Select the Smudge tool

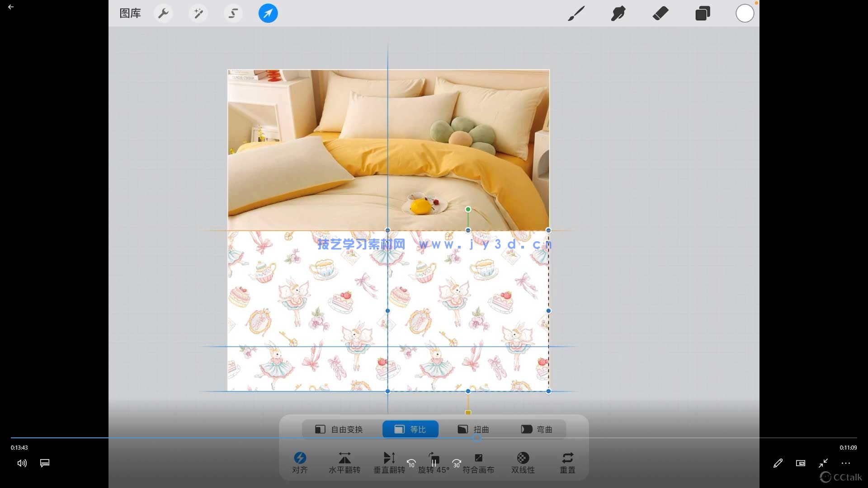(618, 14)
